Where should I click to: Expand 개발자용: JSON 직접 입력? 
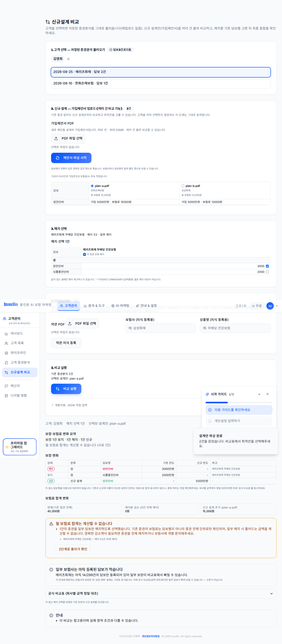click(69, 405)
